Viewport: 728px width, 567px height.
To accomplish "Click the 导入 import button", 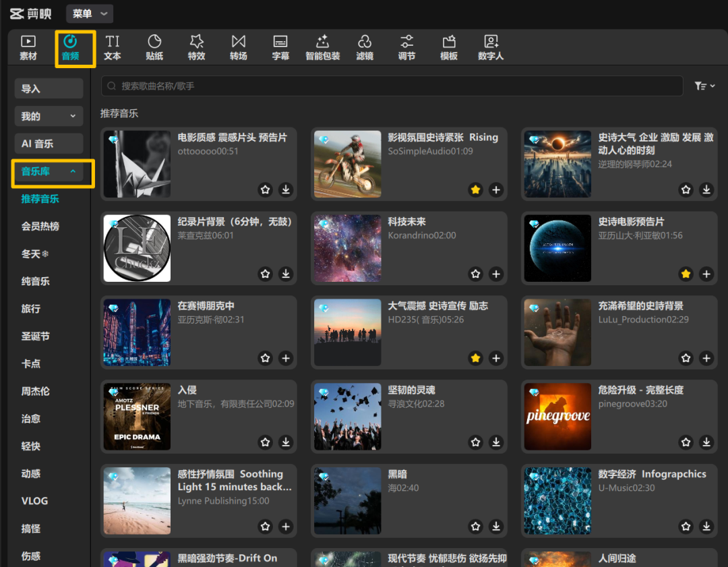I will (x=49, y=89).
